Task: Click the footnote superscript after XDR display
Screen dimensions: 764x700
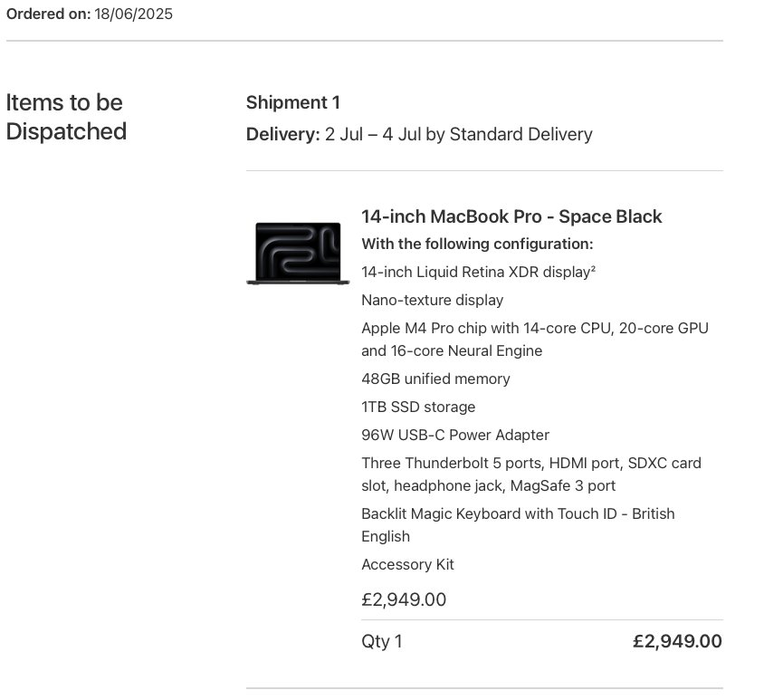Action: point(593,268)
